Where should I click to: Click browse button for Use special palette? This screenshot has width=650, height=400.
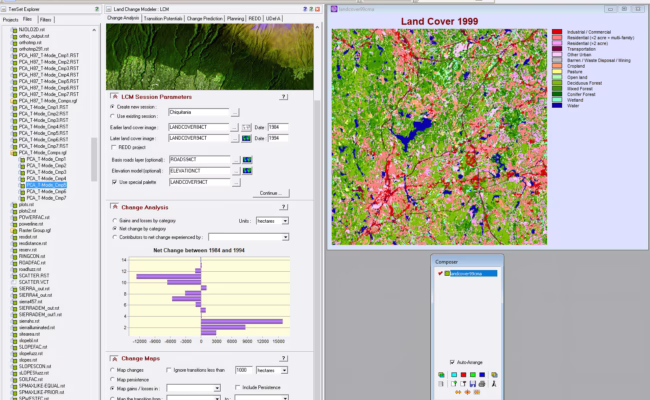(x=236, y=182)
